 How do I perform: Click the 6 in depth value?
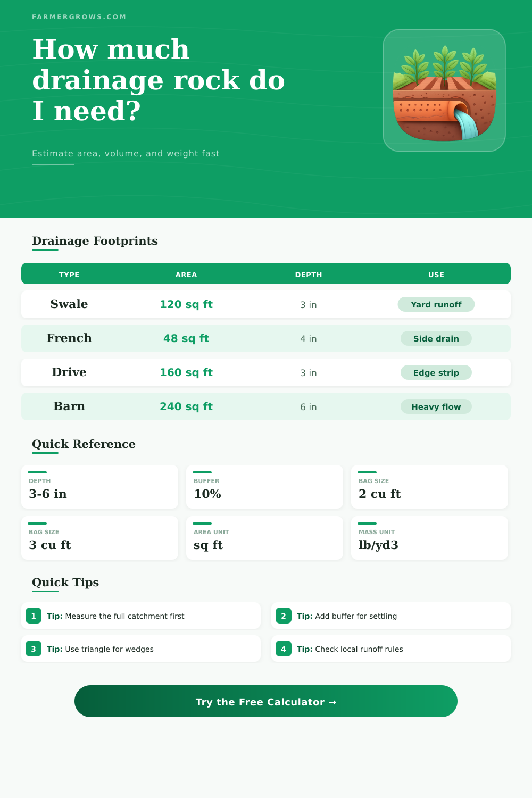point(309,407)
